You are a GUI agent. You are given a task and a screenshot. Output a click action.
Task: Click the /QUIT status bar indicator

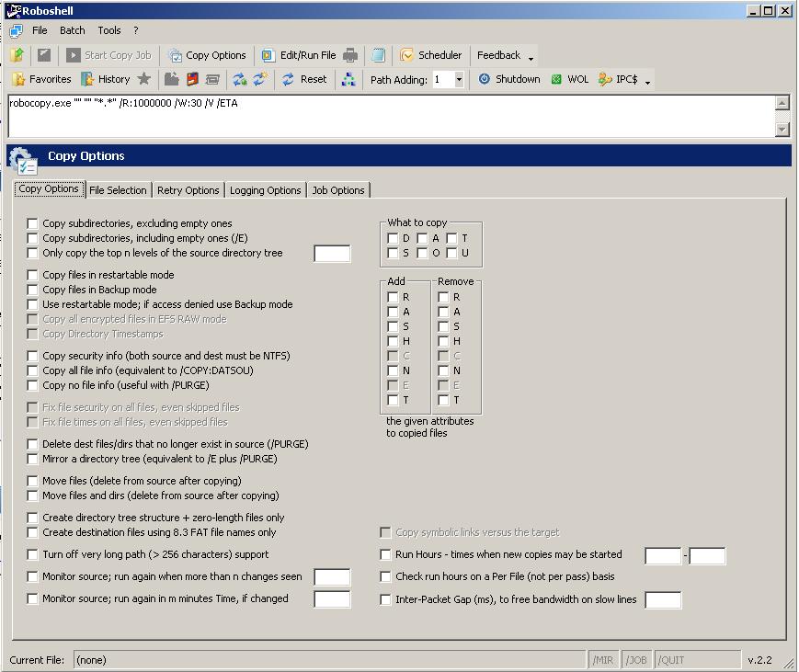[x=698, y=660]
